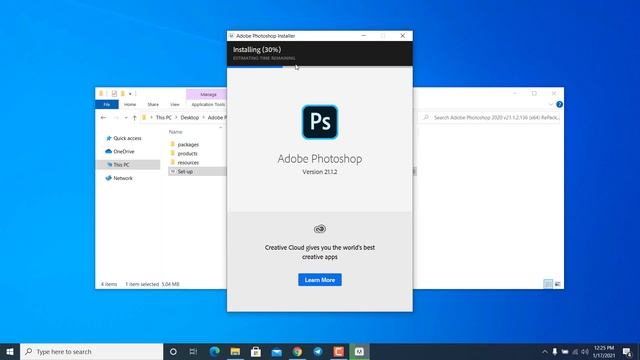Open the orange Camtasia taskbar icon

click(338, 352)
